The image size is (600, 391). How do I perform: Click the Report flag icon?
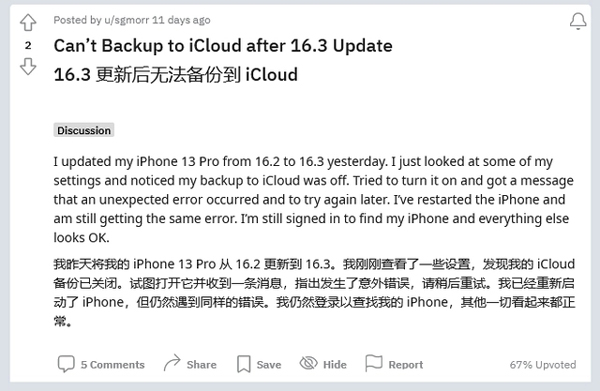(x=373, y=363)
